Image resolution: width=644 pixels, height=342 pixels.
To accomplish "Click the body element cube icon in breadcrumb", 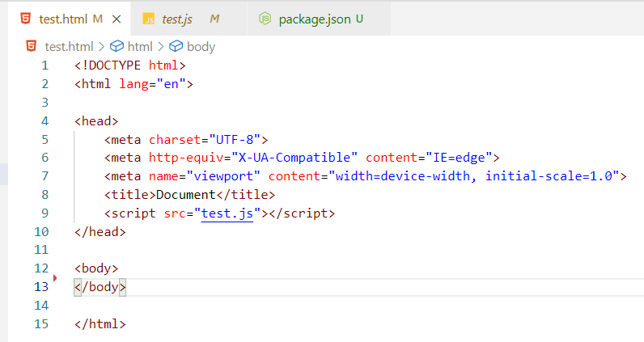I will click(x=176, y=46).
